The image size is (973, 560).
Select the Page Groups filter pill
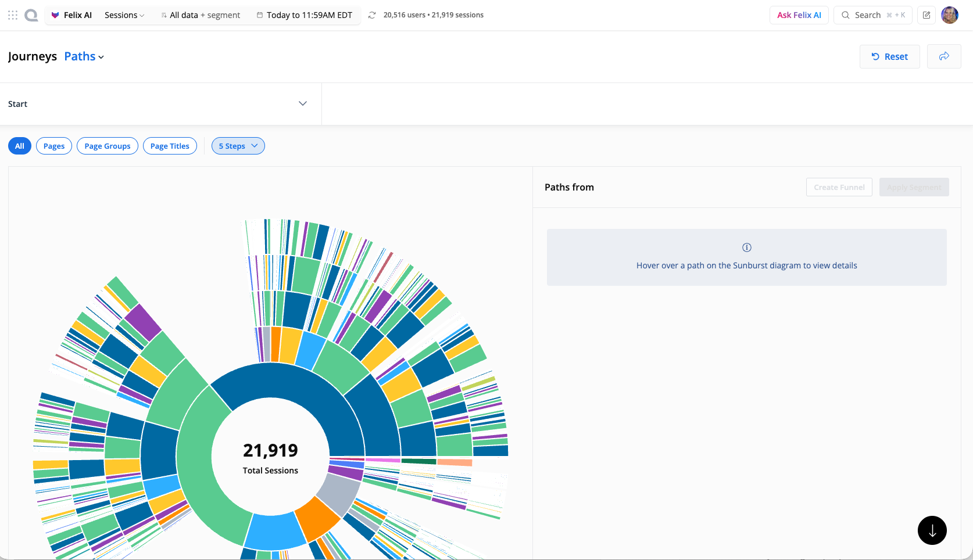[x=108, y=146]
